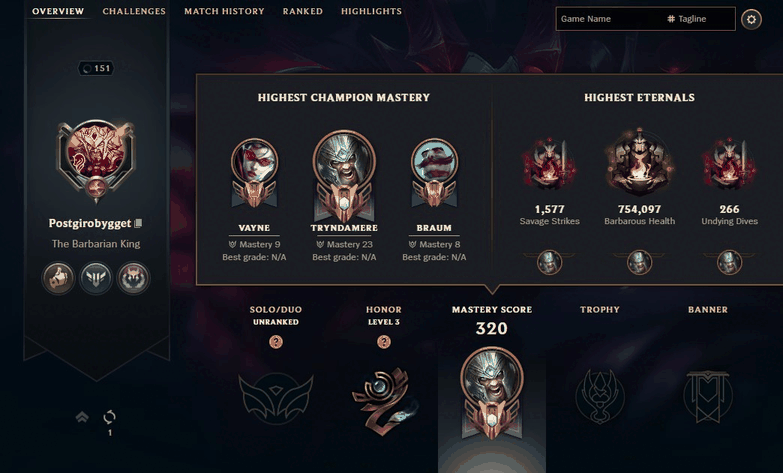
Task: Switch to the Challenges tab
Action: (x=134, y=11)
